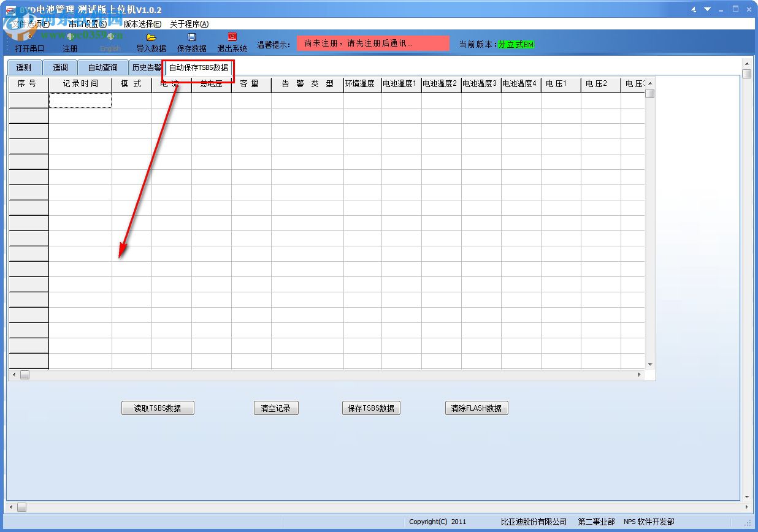Switch to the 遥调 tab

coord(60,67)
